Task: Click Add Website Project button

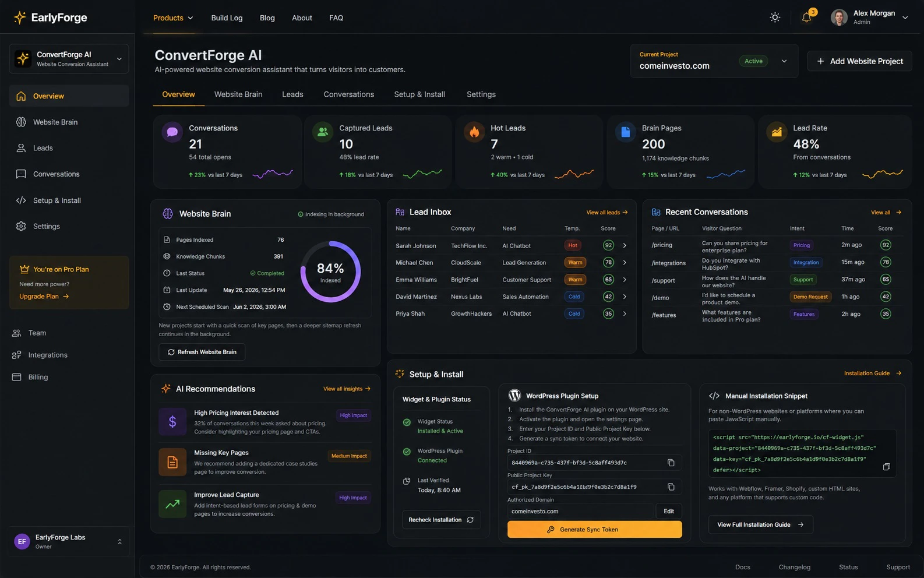Action: point(860,61)
